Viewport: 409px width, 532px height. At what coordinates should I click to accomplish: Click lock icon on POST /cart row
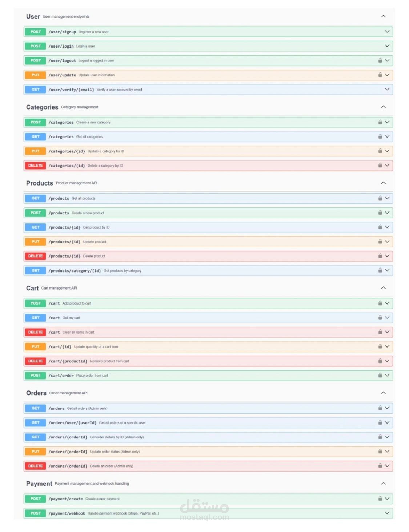click(380, 303)
